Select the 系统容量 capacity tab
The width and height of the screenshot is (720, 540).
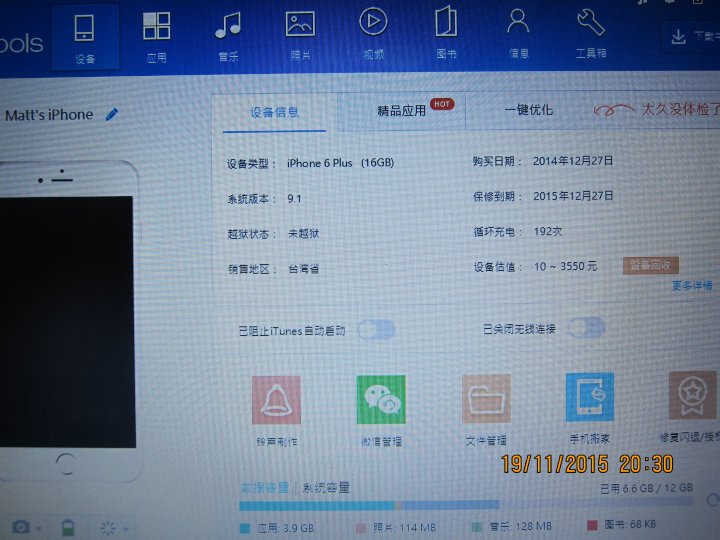point(326,488)
